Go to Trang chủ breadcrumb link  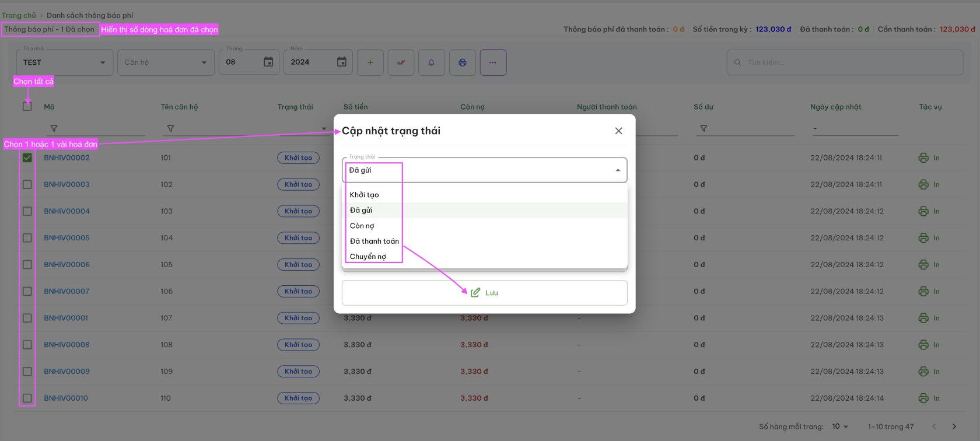pyautogui.click(x=19, y=15)
